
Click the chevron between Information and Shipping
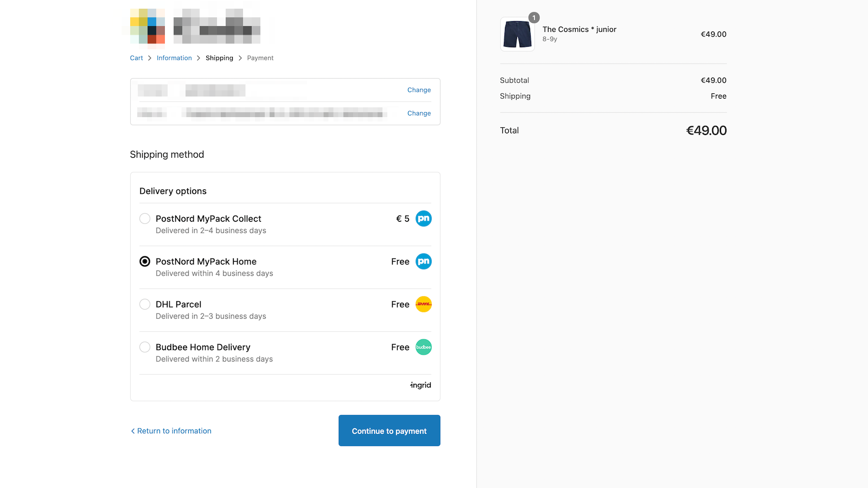click(x=199, y=57)
